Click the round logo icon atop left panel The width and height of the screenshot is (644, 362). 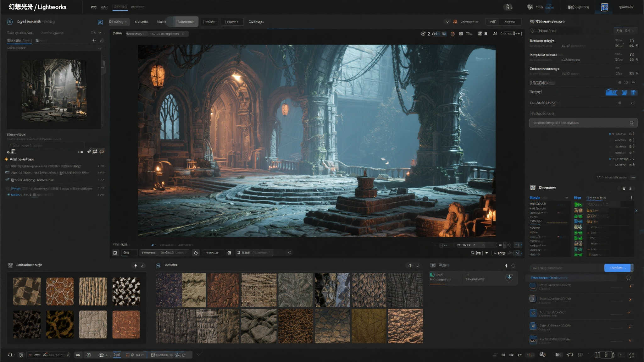pyautogui.click(x=10, y=22)
